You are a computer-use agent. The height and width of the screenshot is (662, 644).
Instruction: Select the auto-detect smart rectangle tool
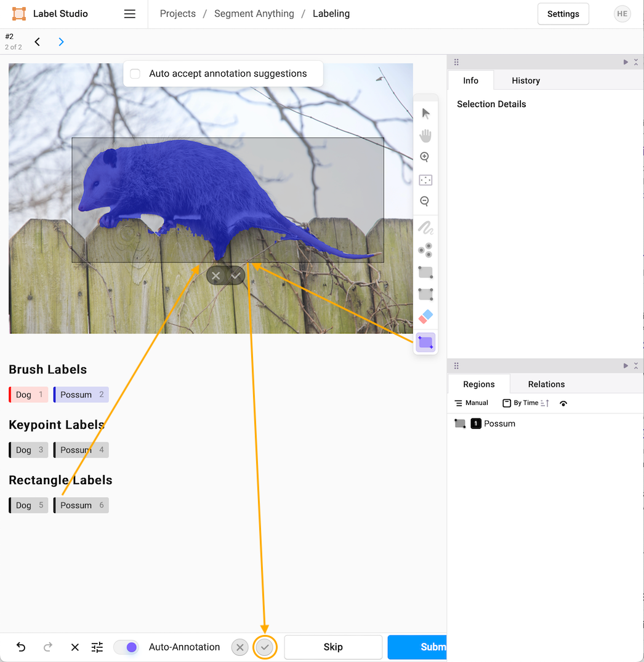click(425, 343)
